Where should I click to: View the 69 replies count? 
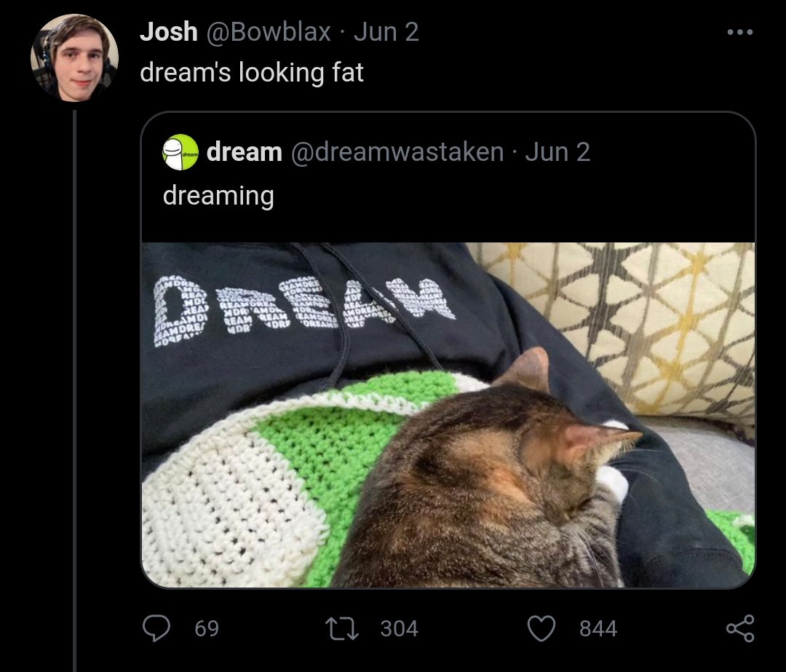click(x=207, y=629)
